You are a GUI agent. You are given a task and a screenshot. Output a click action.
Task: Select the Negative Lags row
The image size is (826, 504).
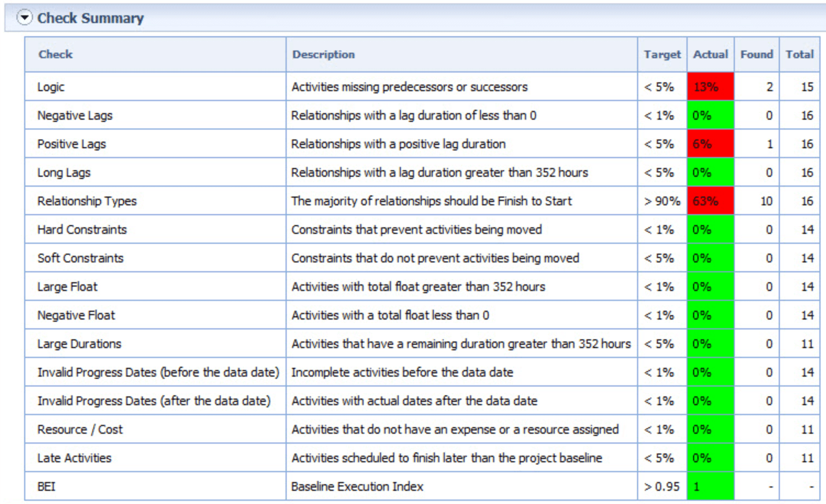(422, 115)
